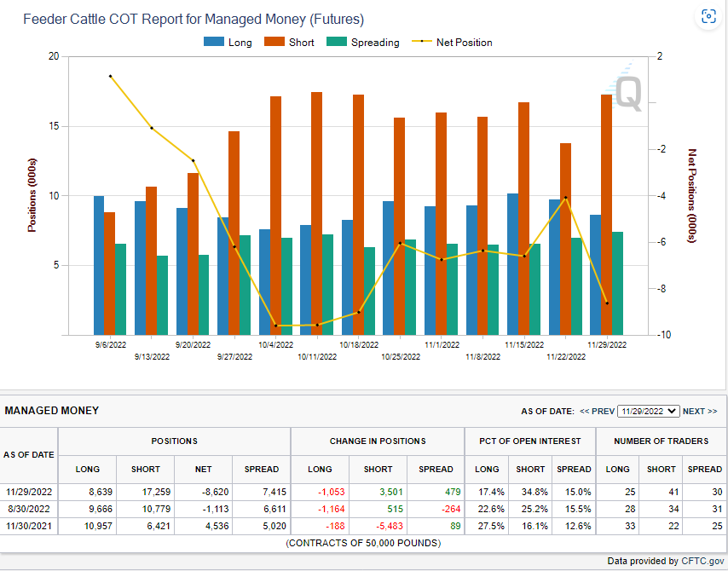This screenshot has width=728, height=571.
Task: Click the 11/30/2021 long value 10,957
Action: click(98, 526)
